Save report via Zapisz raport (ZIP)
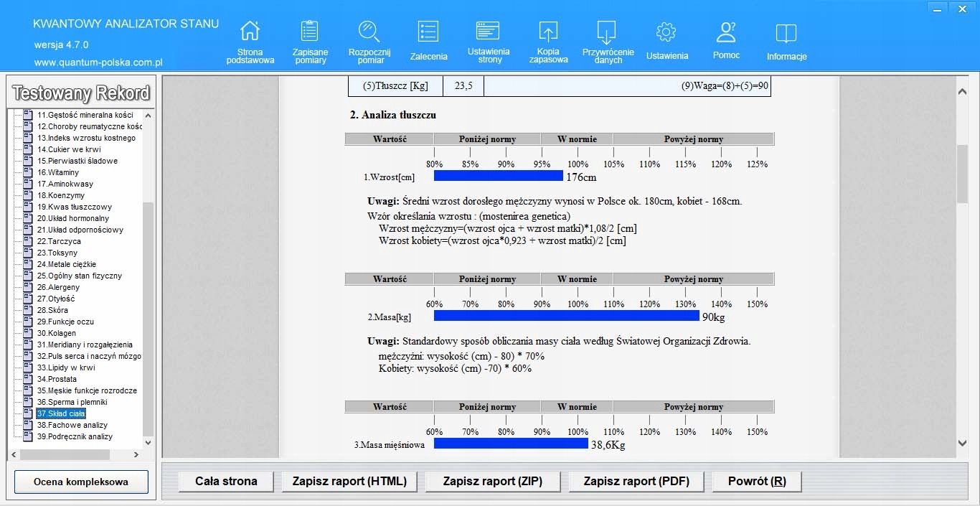The image size is (980, 506). point(493,482)
